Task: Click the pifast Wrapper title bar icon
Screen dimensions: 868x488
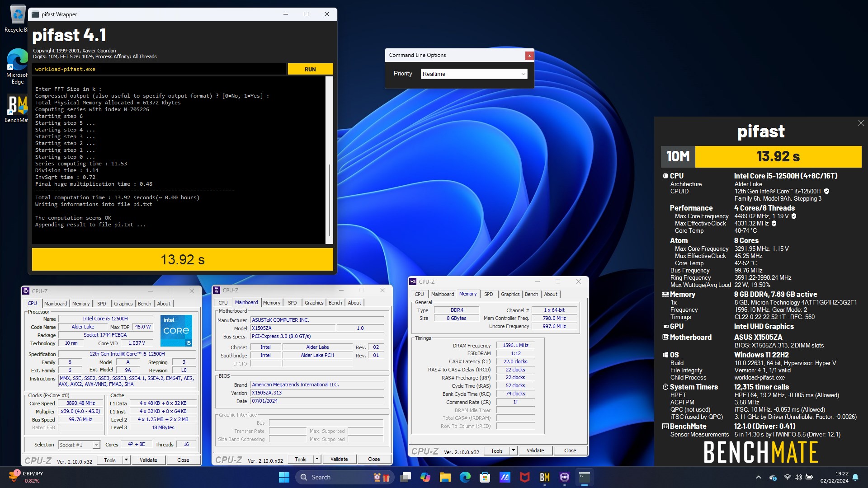Action: coord(35,14)
